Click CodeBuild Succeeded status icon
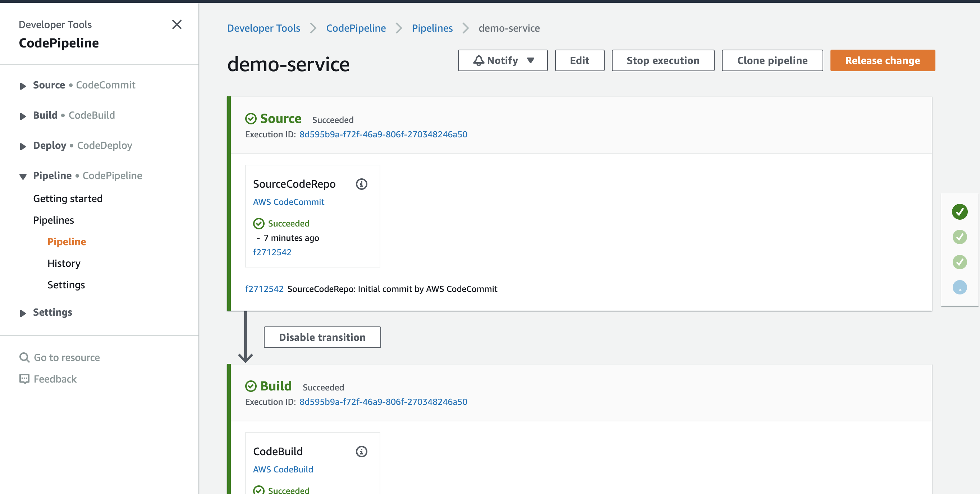The height and width of the screenshot is (494, 980). tap(259, 490)
